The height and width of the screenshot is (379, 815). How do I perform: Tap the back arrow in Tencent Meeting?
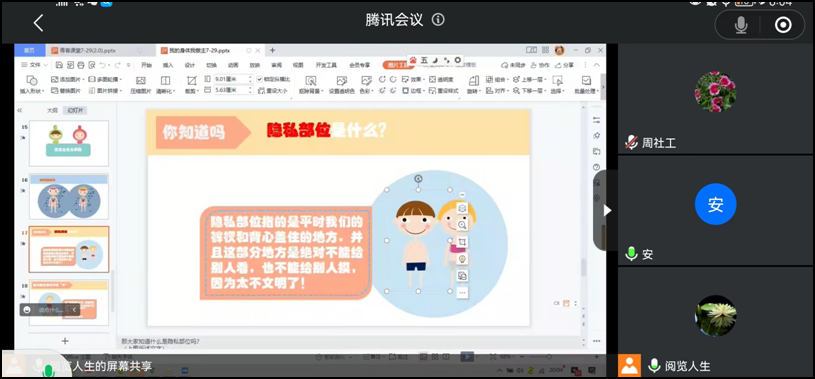click(38, 23)
